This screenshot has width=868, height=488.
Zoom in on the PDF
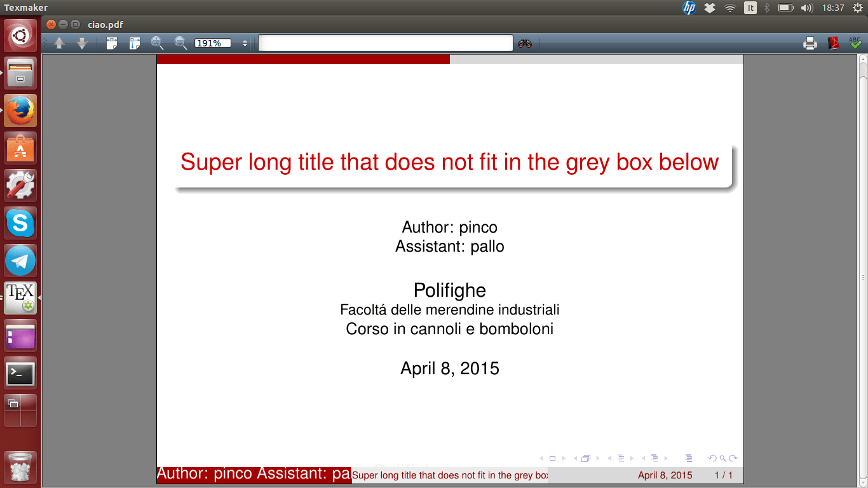pyautogui.click(x=158, y=43)
